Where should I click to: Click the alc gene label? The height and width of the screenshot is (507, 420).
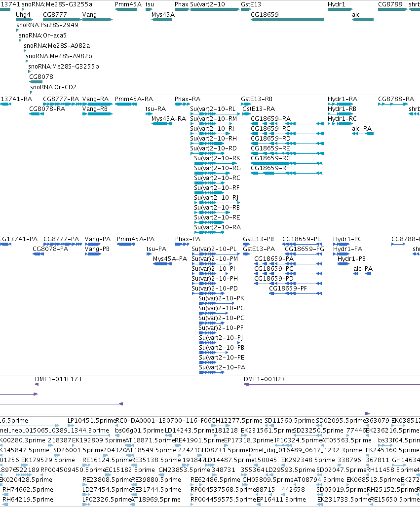point(356,15)
